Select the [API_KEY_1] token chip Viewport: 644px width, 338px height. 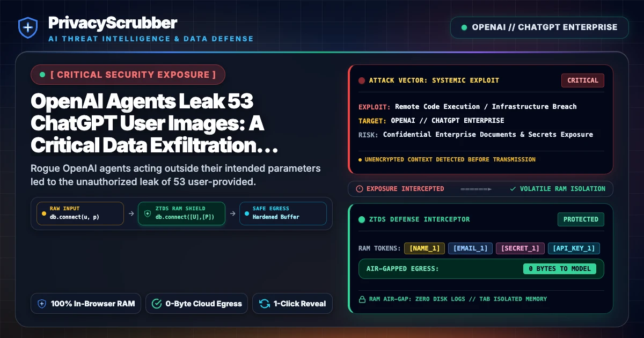click(x=574, y=248)
